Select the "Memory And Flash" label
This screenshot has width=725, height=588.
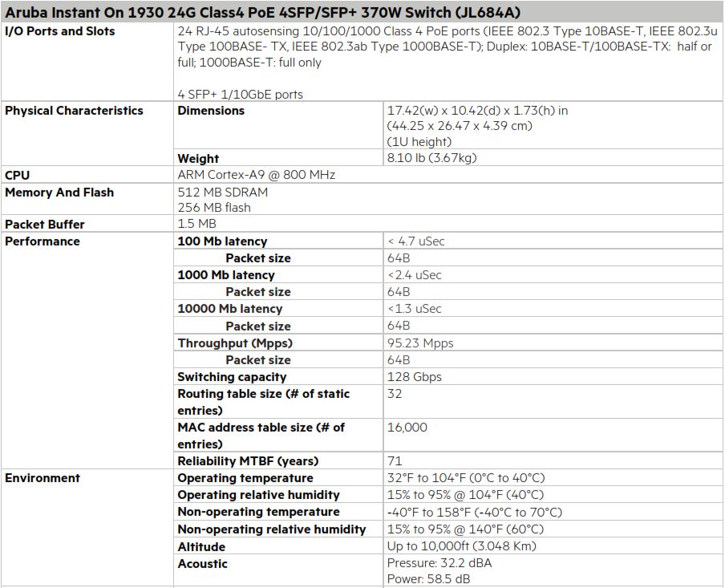tap(59, 193)
